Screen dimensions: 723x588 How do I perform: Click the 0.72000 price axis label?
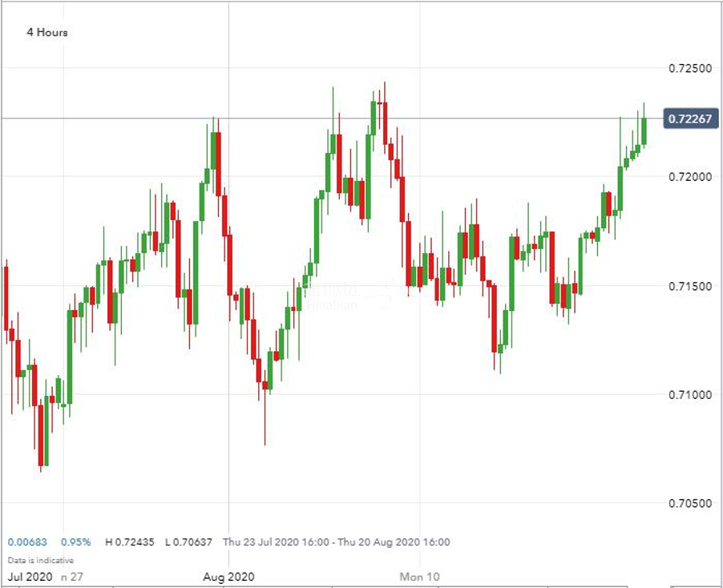coord(691,177)
